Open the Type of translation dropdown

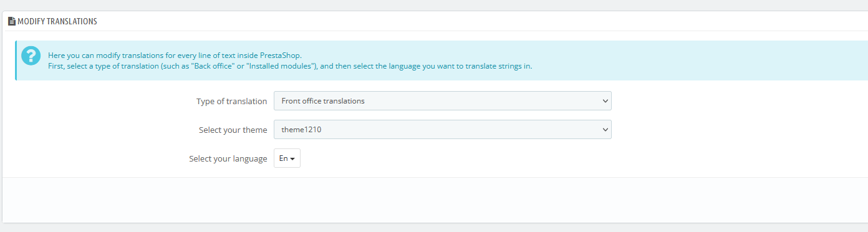pos(443,100)
